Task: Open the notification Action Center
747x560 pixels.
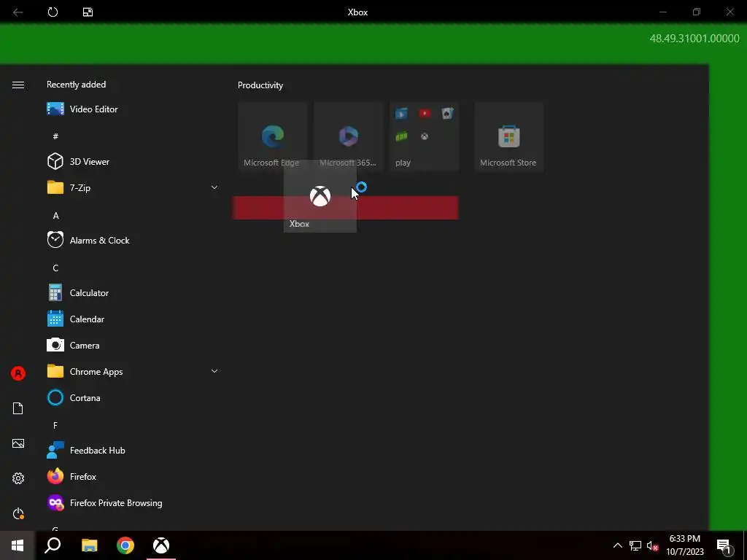Action: pyautogui.click(x=724, y=545)
